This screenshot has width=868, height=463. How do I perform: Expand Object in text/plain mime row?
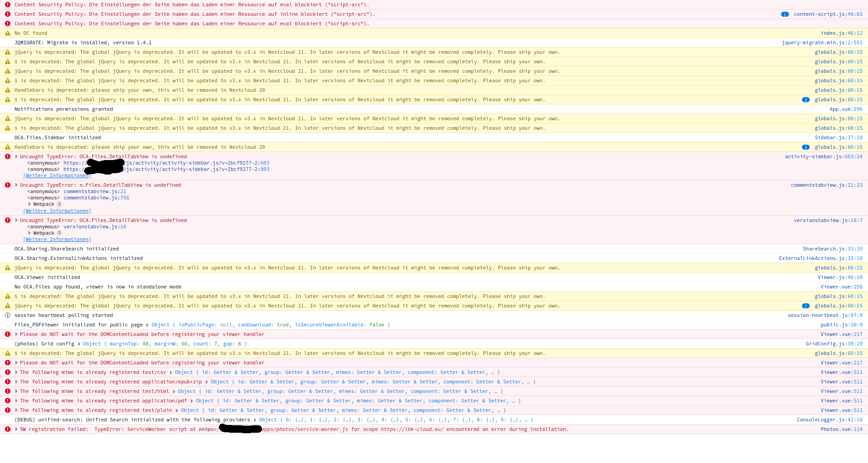click(177, 410)
